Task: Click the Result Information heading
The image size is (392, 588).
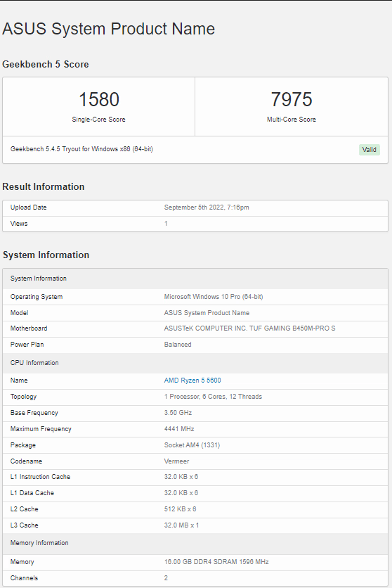Action: click(x=44, y=187)
